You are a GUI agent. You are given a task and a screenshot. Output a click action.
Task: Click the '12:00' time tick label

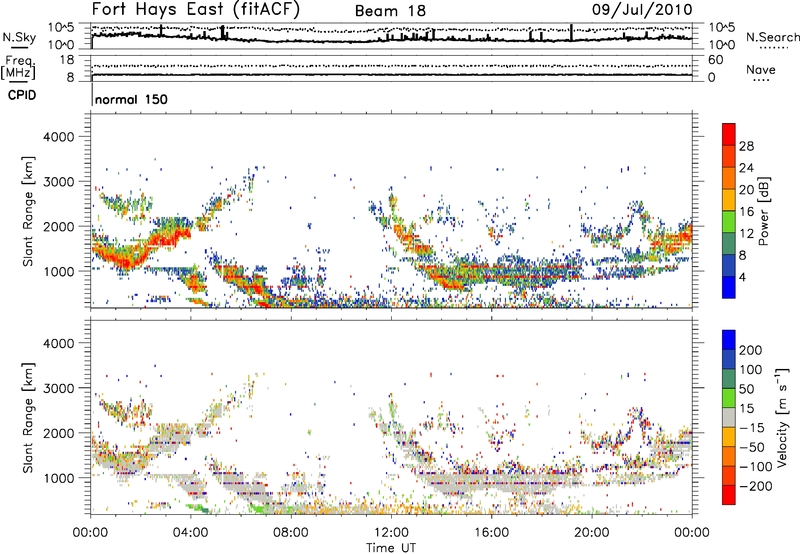(391, 533)
